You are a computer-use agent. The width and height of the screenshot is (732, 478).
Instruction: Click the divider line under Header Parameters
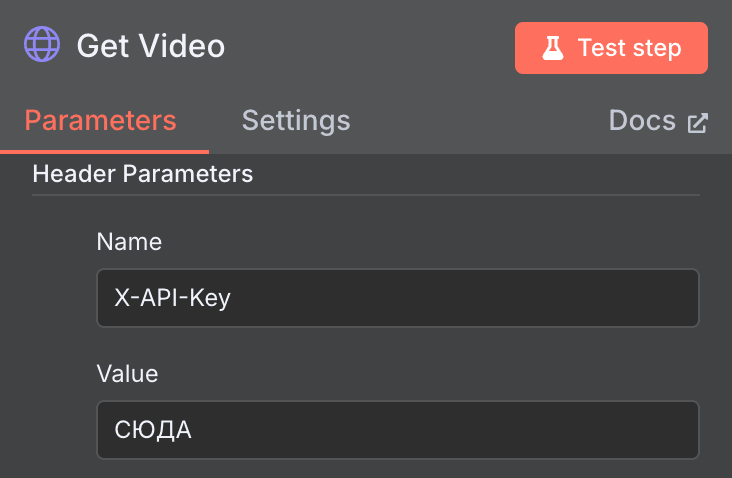pyautogui.click(x=365, y=194)
